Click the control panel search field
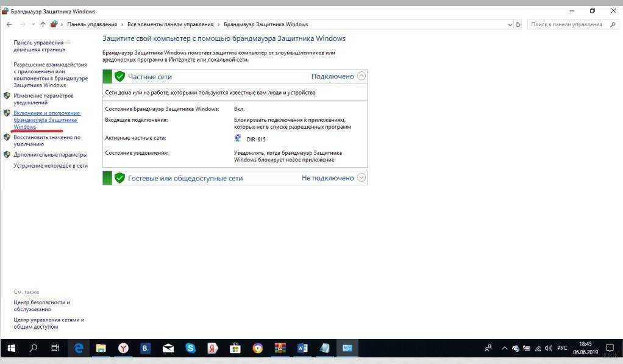 [x=573, y=24]
